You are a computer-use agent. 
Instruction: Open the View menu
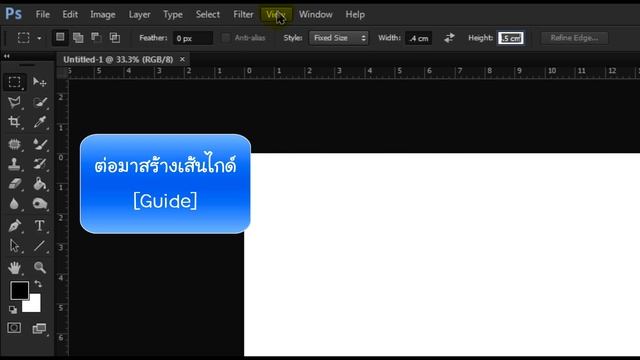(276, 15)
